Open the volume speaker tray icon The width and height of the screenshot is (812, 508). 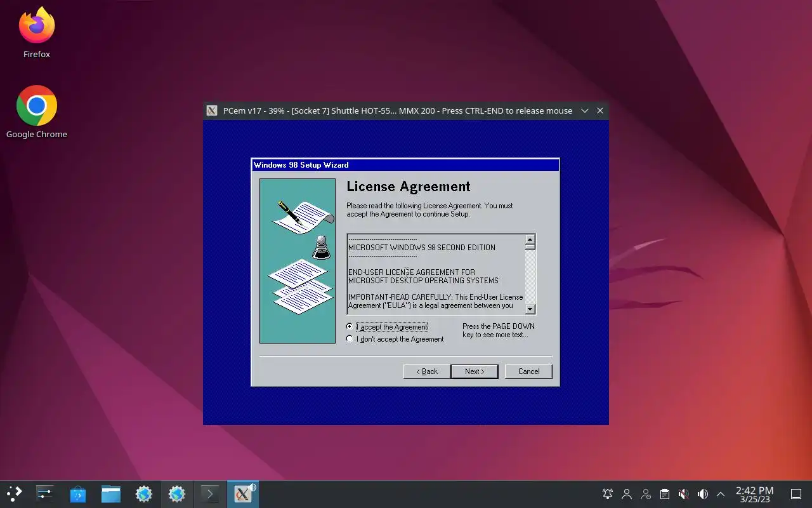(702, 494)
